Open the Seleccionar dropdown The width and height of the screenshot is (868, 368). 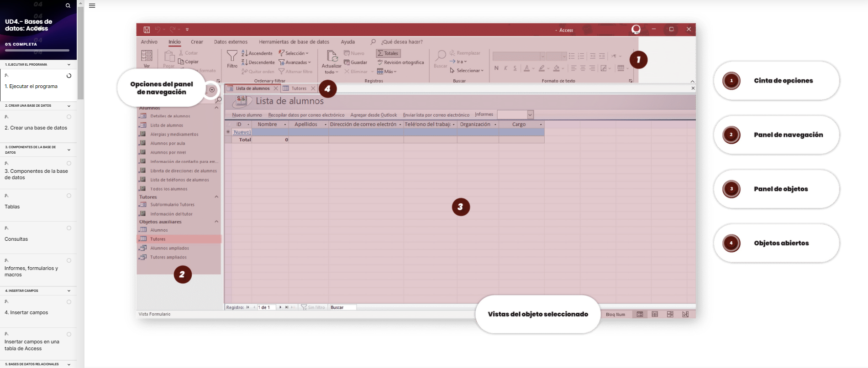467,71
